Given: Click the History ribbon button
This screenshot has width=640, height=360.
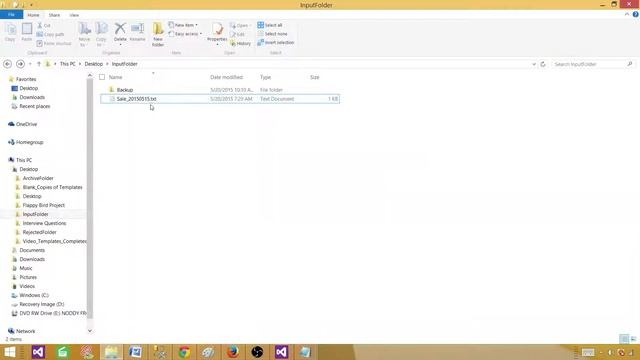Looking at the screenshot, I should click(x=241, y=43).
